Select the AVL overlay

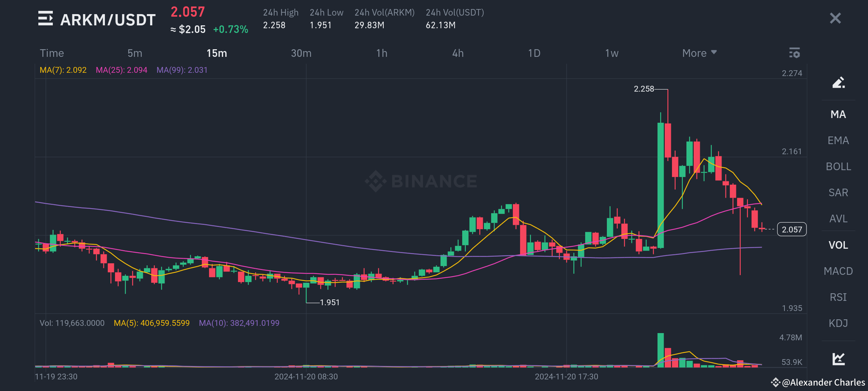pyautogui.click(x=838, y=219)
